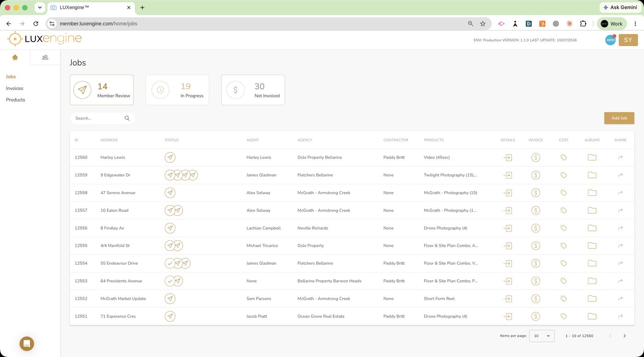Open the SY user profile button
The width and height of the screenshot is (644, 357).
628,40
